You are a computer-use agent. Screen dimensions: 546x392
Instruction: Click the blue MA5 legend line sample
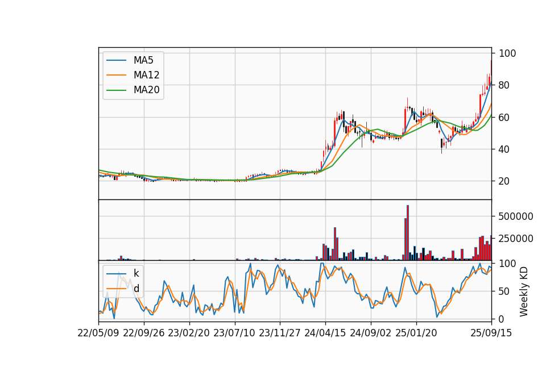click(116, 60)
